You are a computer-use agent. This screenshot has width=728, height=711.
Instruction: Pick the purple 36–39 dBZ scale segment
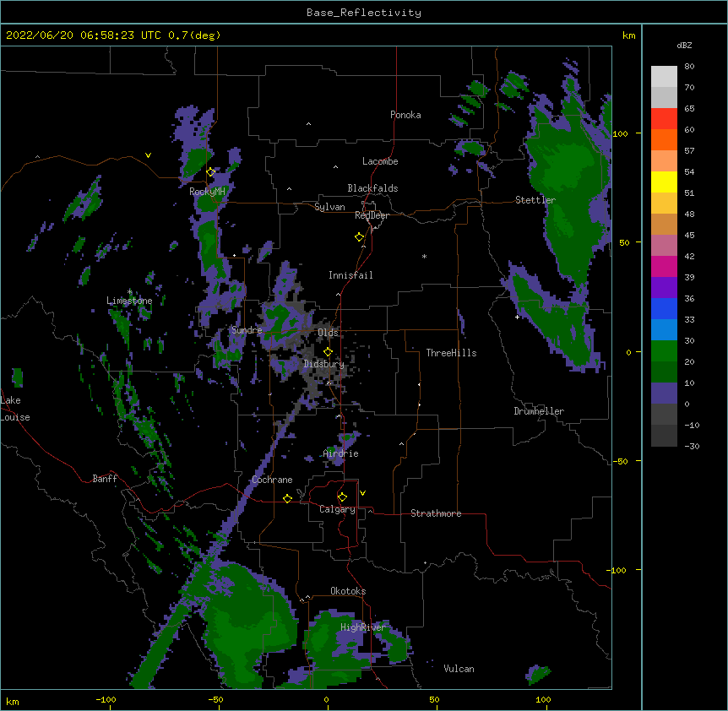pos(664,288)
